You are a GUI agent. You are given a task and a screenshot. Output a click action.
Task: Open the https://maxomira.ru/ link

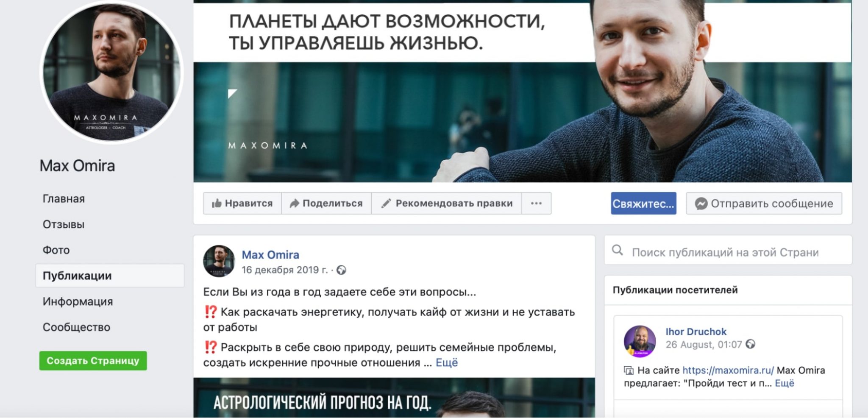tap(728, 370)
